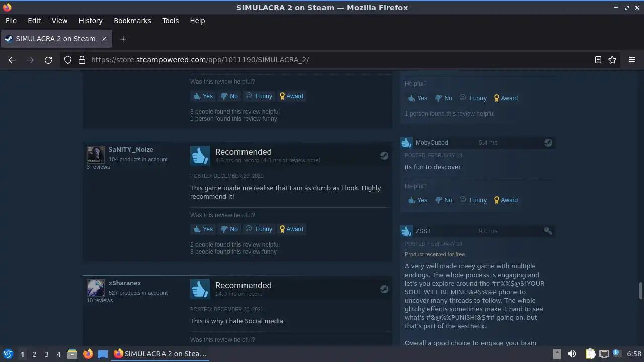Open the History menu

click(x=91, y=21)
